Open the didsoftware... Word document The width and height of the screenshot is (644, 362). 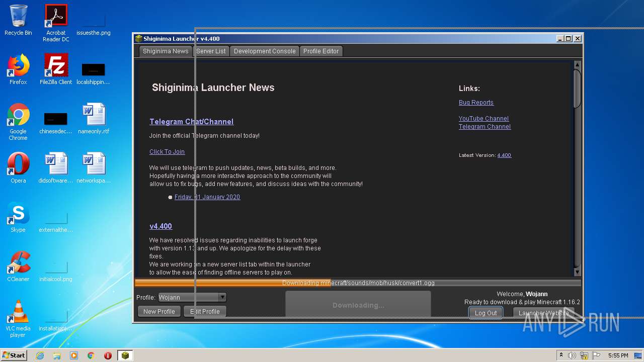[56, 168]
